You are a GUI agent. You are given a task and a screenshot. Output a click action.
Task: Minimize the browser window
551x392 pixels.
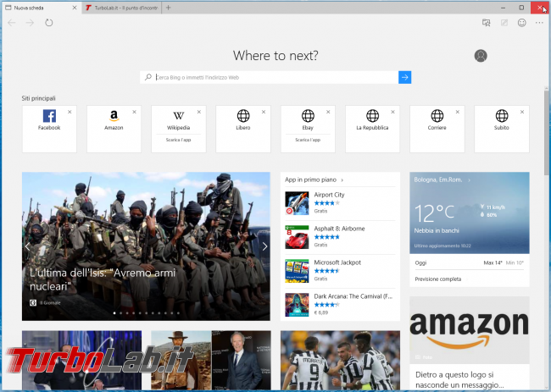pyautogui.click(x=503, y=8)
